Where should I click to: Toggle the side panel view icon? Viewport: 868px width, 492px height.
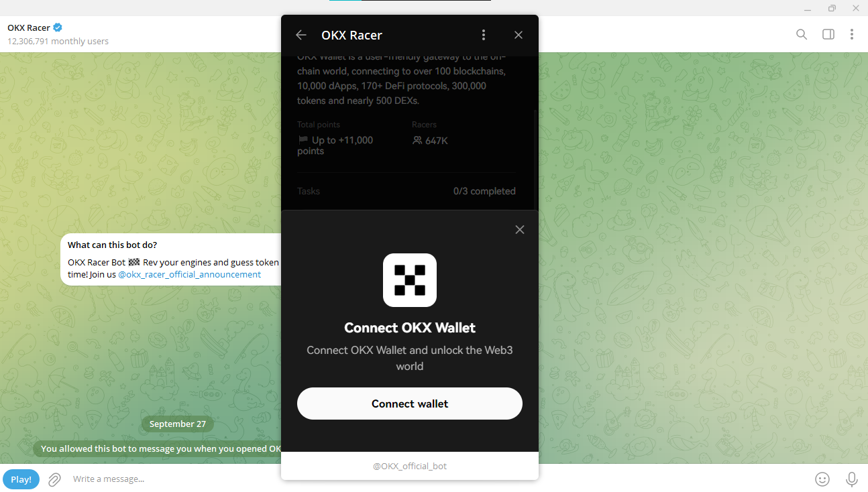[828, 34]
